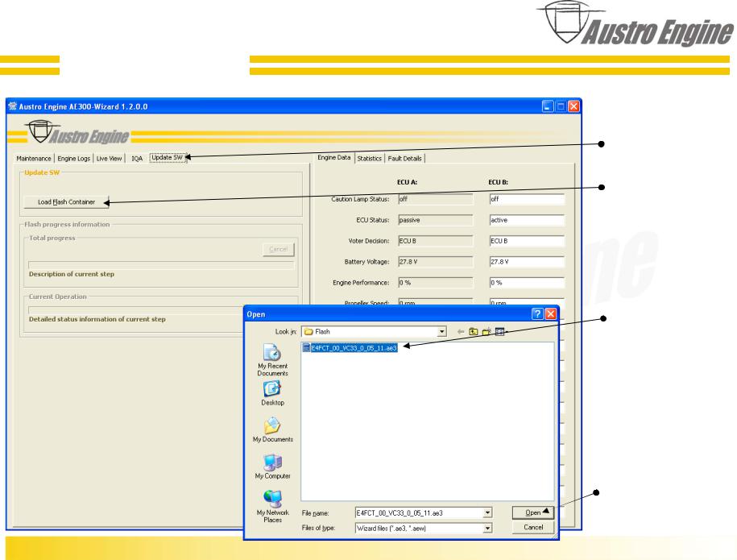This screenshot has width=737, height=560.
Task: Click 'Detailed status information of current step' text
Action: point(97,319)
